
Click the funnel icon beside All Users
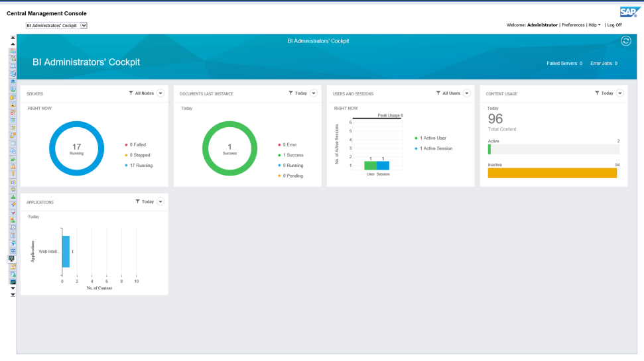pyautogui.click(x=438, y=93)
